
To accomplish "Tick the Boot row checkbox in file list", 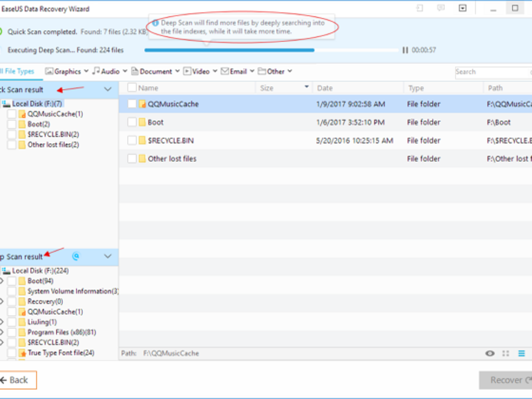I will (132, 122).
